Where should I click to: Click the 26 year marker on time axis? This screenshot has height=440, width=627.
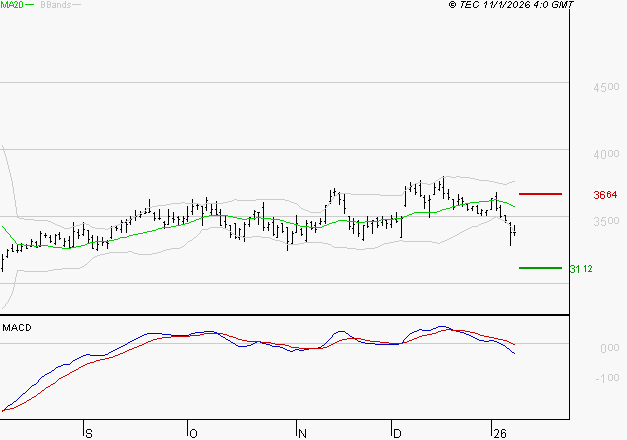click(500, 434)
